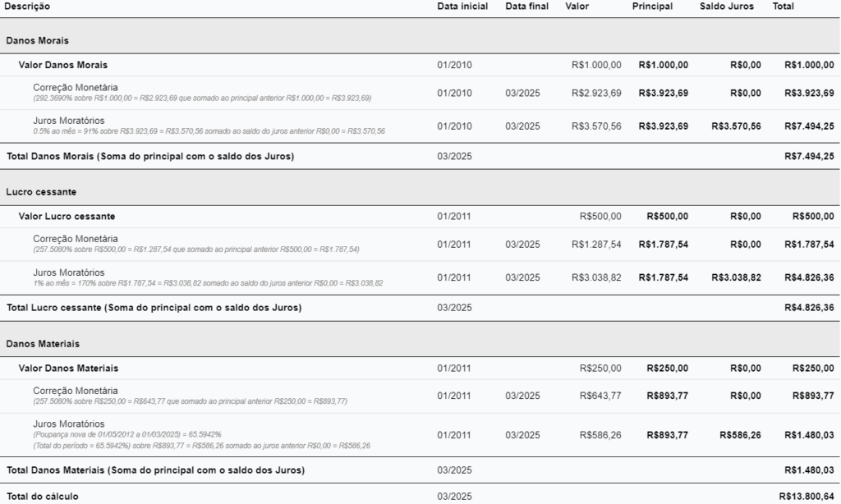841x504 pixels.
Task: Select the Lucro cessante section header
Action: pos(41,191)
